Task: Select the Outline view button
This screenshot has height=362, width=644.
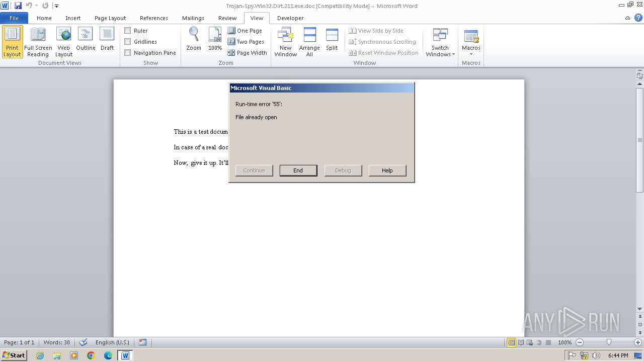Action: (x=86, y=39)
